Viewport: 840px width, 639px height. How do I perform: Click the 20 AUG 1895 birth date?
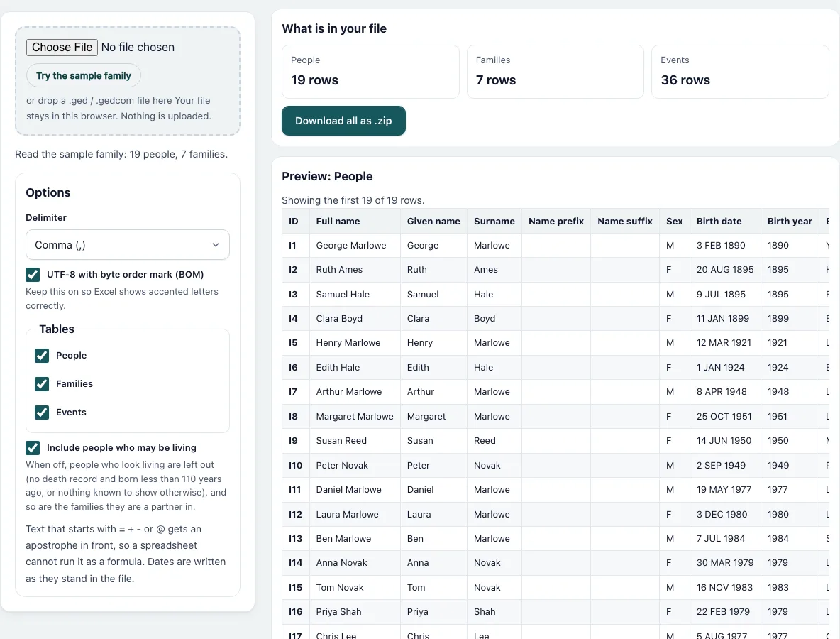click(x=725, y=270)
